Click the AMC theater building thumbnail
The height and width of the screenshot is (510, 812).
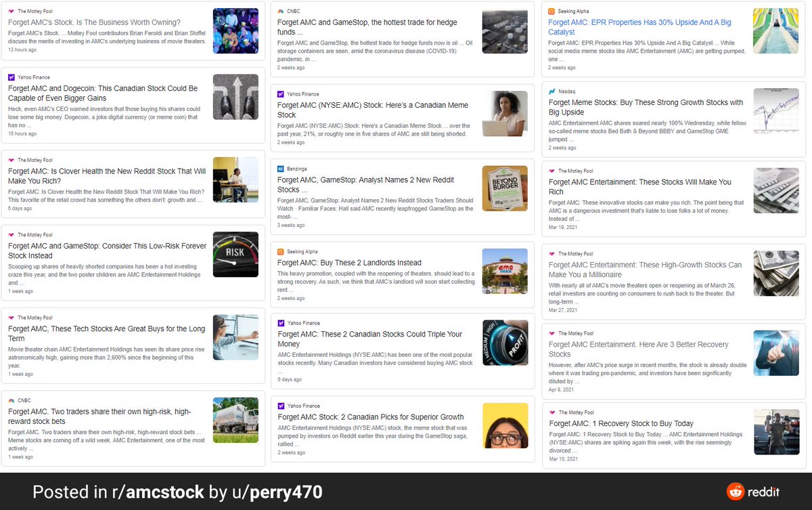pyautogui.click(x=505, y=271)
